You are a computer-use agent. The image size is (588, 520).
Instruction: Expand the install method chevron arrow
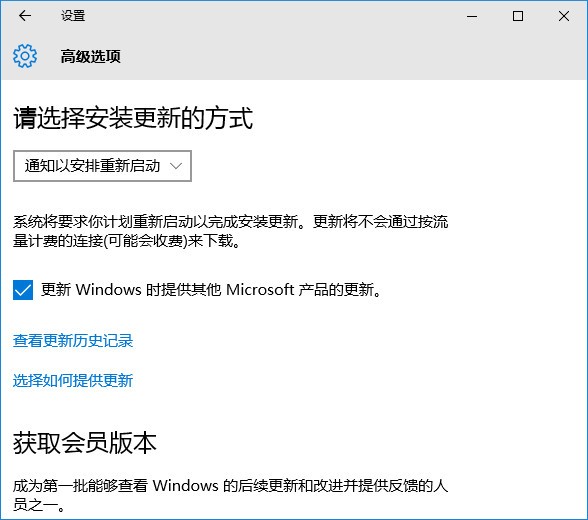[x=176, y=166]
